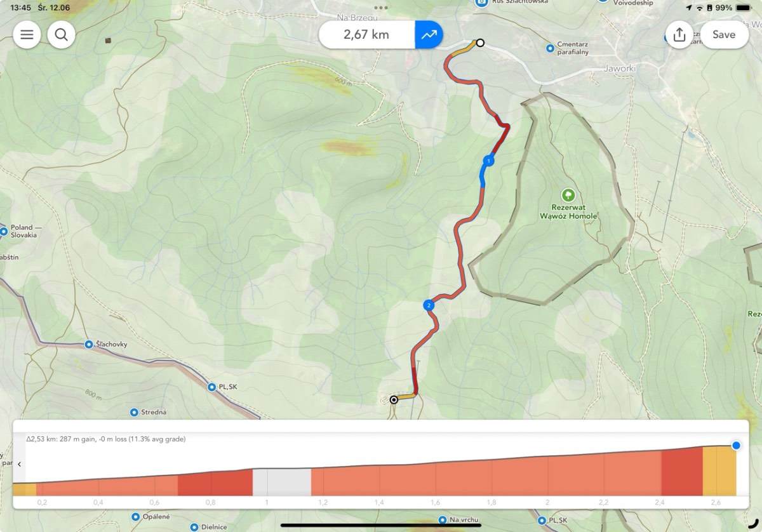Open the search tool
This screenshot has height=532, width=762.
point(61,34)
